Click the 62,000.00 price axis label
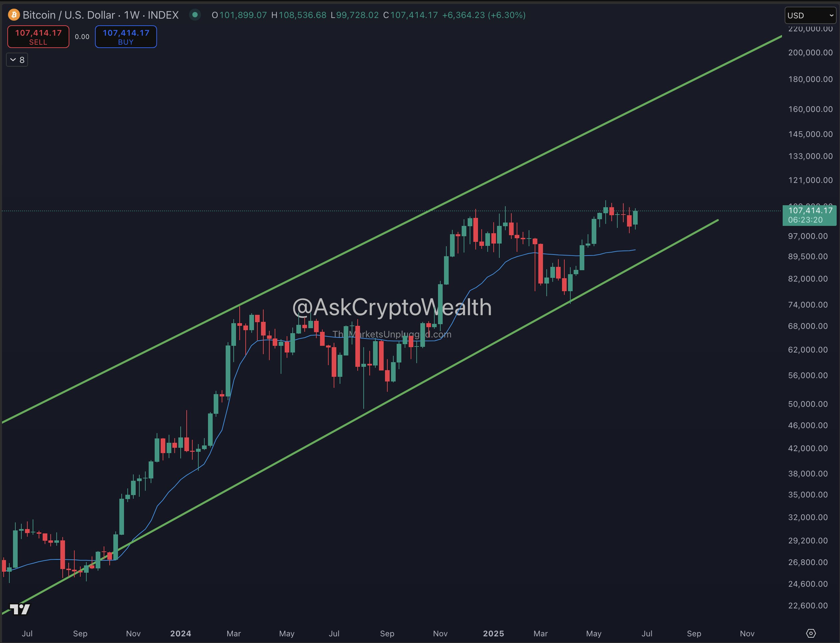The image size is (840, 643). (x=808, y=349)
